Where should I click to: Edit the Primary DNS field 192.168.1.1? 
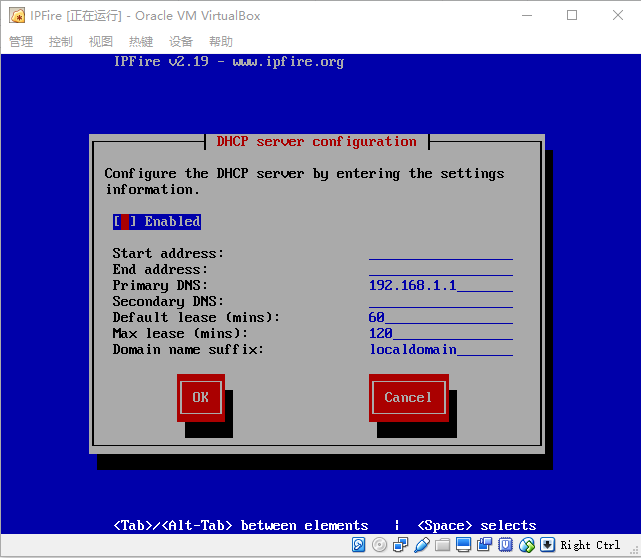tap(441, 285)
